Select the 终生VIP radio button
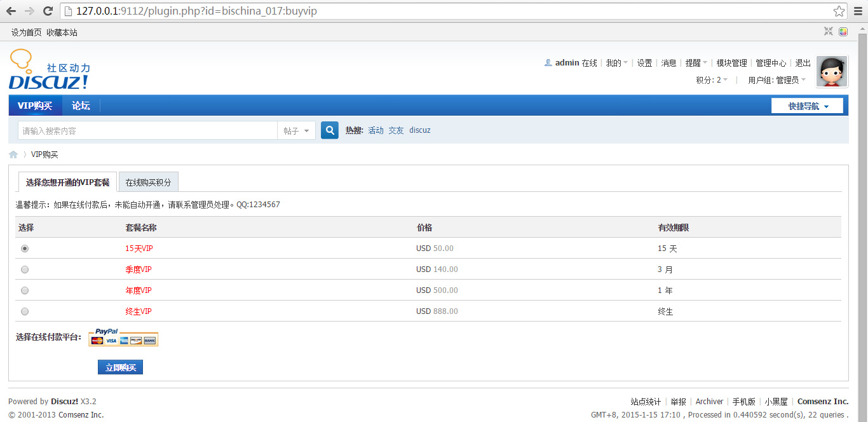Viewport: 868px width, 422px height. click(x=25, y=311)
